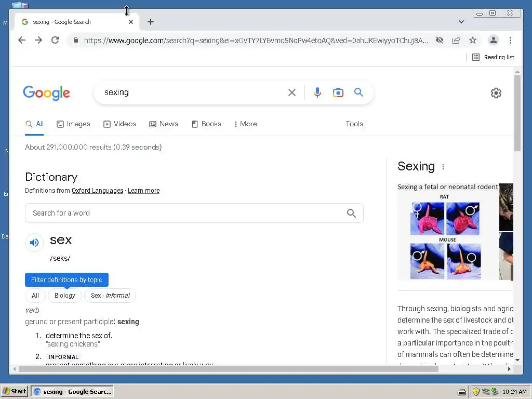Open Chrome's three-dot menu
The image size is (532, 399).
[x=510, y=41]
